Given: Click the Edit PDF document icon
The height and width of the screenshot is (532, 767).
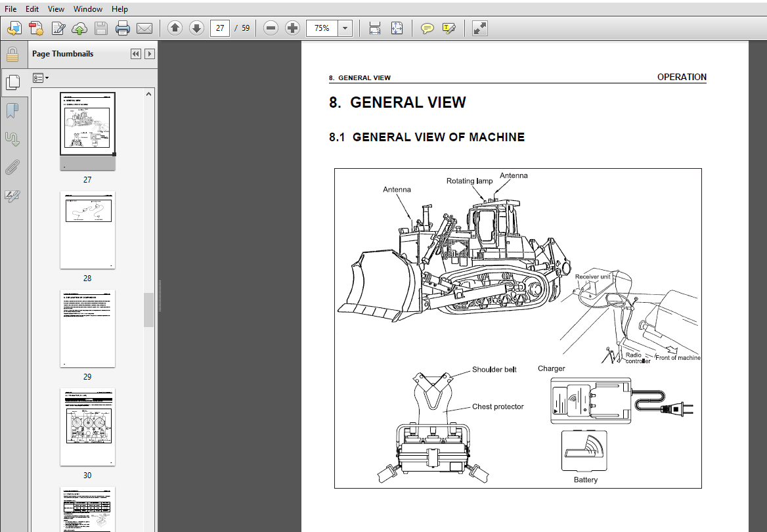Looking at the screenshot, I should [x=58, y=28].
